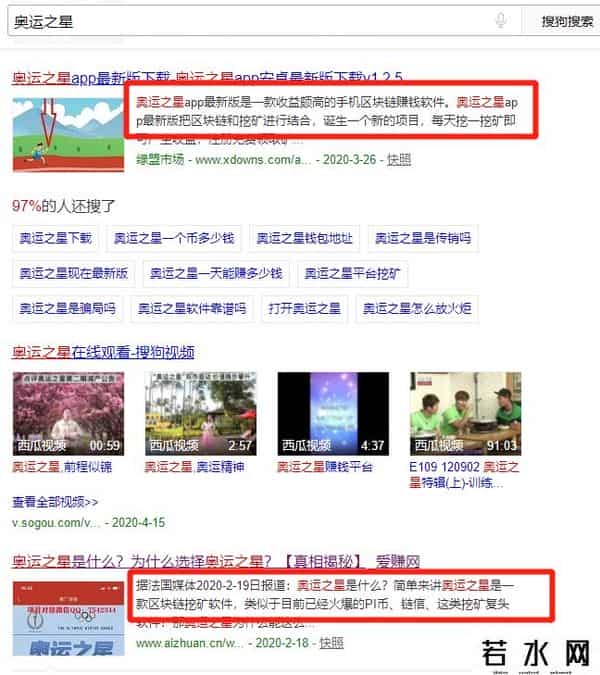This screenshot has width=600, height=675.
Task: Open video title 奥运之星,前程似锦
Action: click(62, 467)
